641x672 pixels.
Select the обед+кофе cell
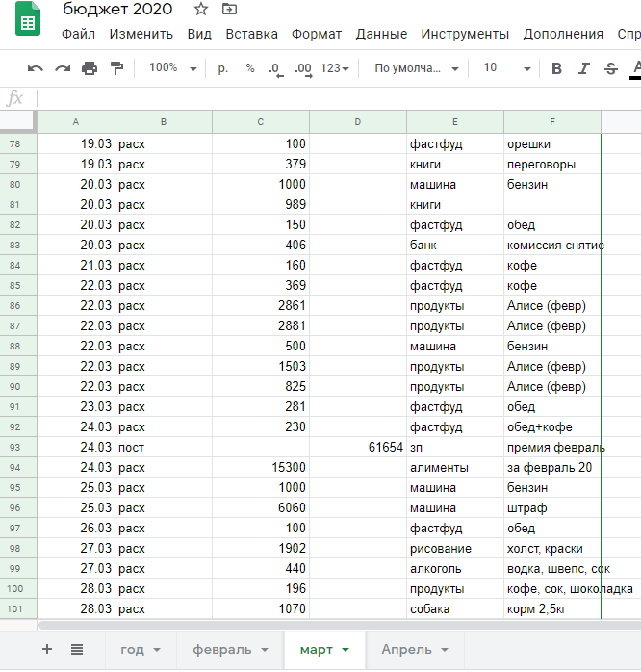click(x=552, y=426)
